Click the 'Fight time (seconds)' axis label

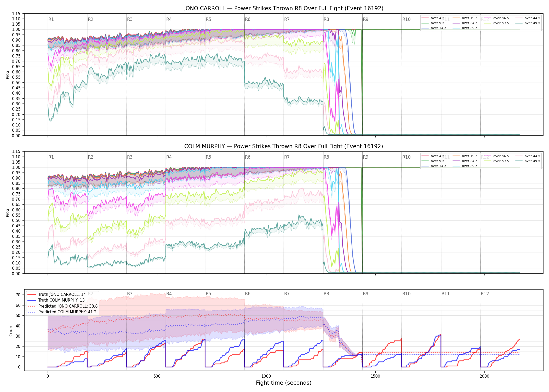click(284, 383)
